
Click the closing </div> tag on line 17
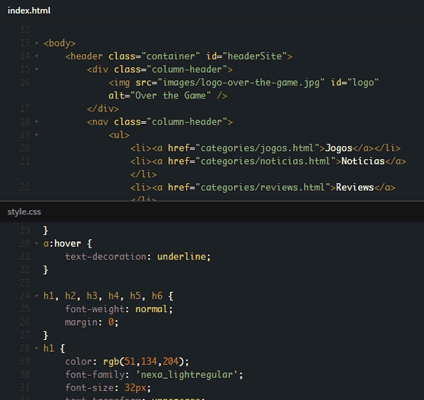[103, 109]
